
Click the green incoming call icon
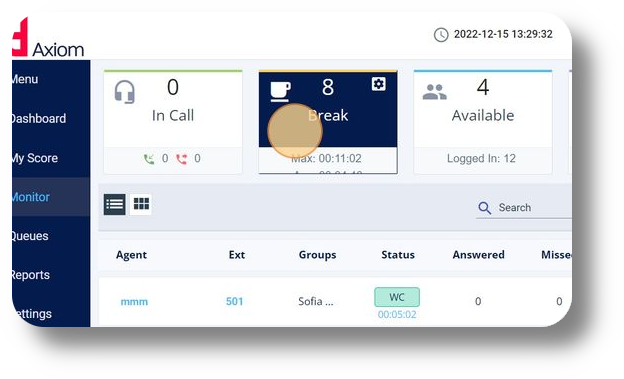click(x=149, y=159)
